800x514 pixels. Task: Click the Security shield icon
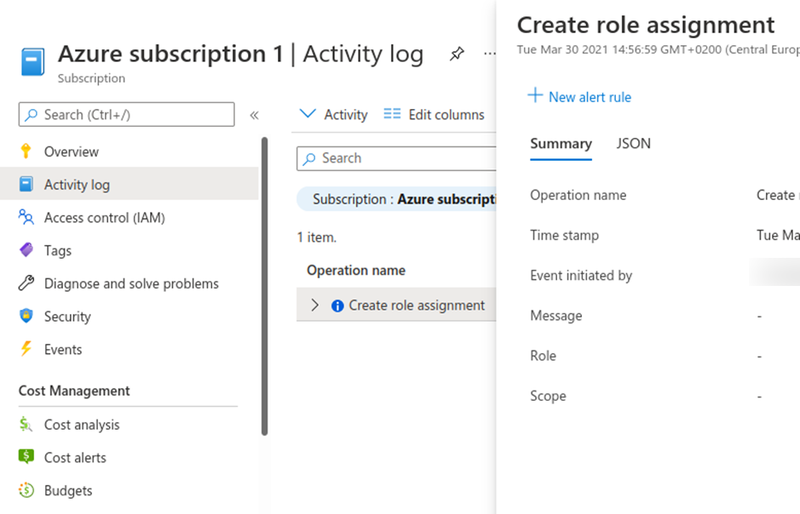tap(26, 316)
